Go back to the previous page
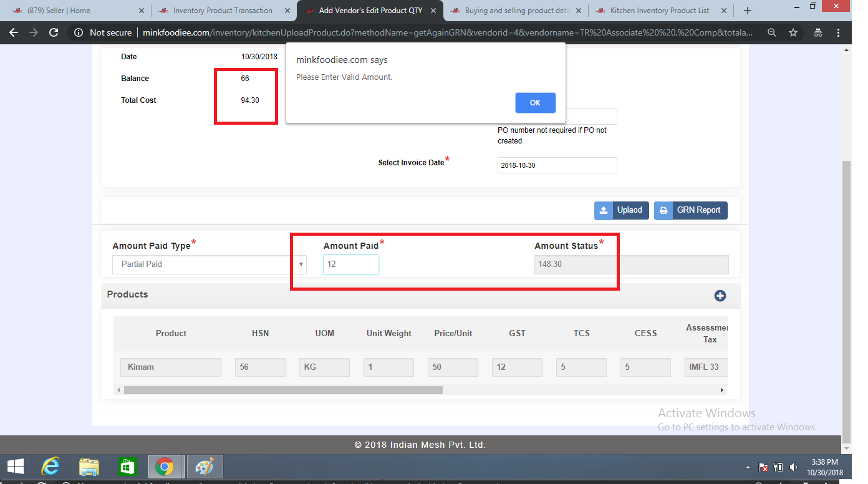This screenshot has height=484, width=868. pyautogui.click(x=14, y=32)
